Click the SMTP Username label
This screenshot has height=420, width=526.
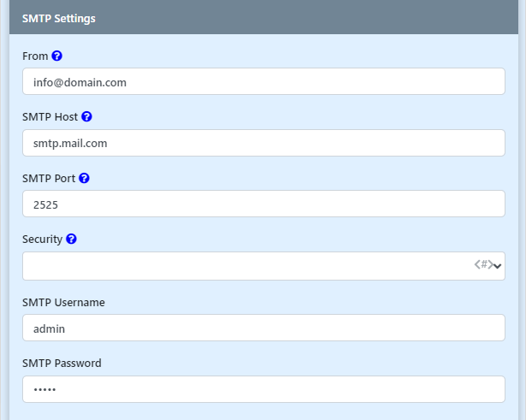coord(63,302)
